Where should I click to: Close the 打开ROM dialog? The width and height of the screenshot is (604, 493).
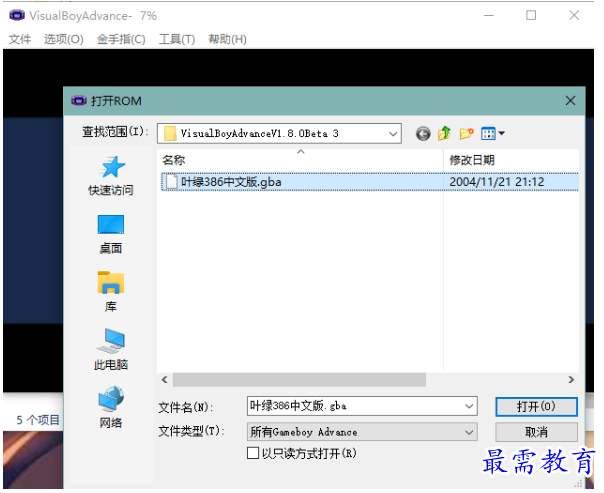(570, 101)
